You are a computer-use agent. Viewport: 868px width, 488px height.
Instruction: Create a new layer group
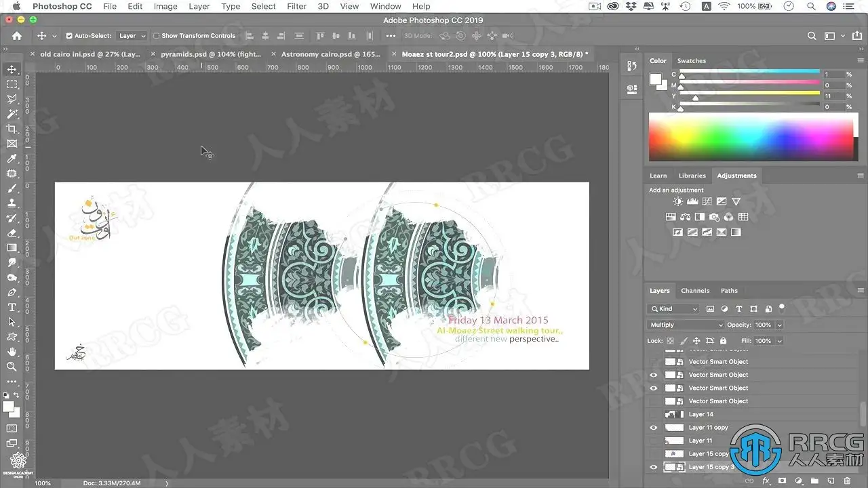point(814,481)
